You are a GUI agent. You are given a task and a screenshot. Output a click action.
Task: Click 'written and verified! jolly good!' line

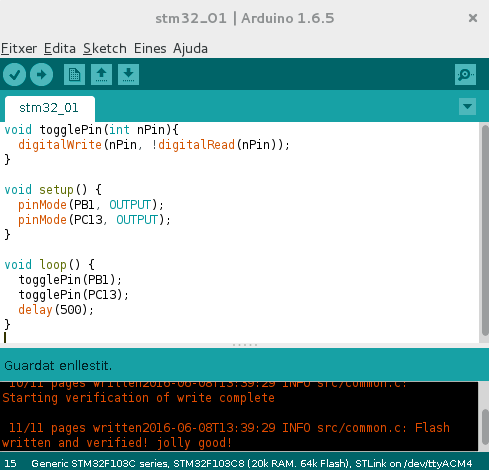tap(117, 443)
